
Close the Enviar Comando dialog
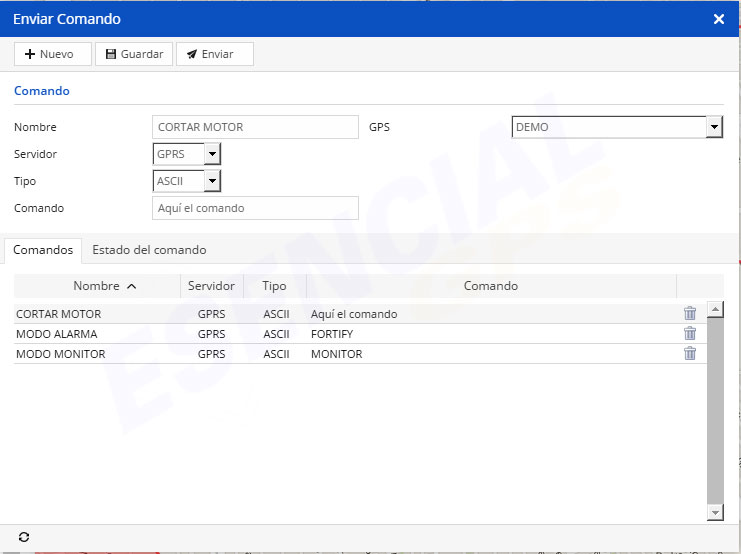[719, 19]
